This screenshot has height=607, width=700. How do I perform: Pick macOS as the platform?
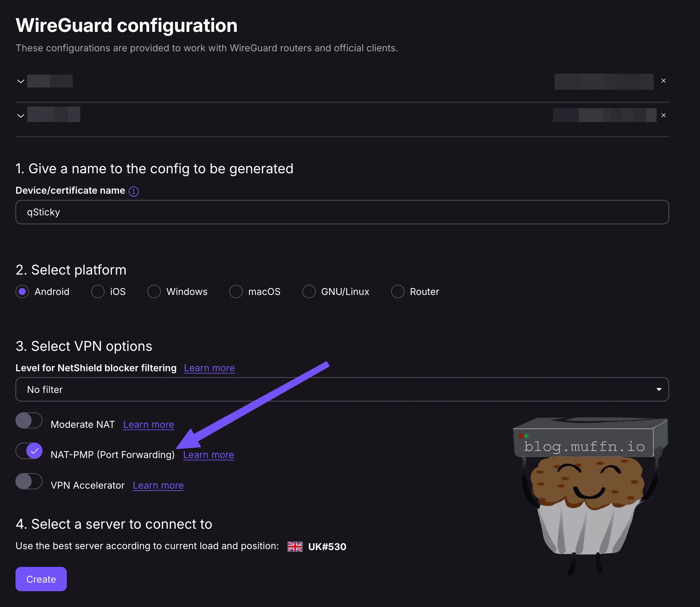(236, 292)
